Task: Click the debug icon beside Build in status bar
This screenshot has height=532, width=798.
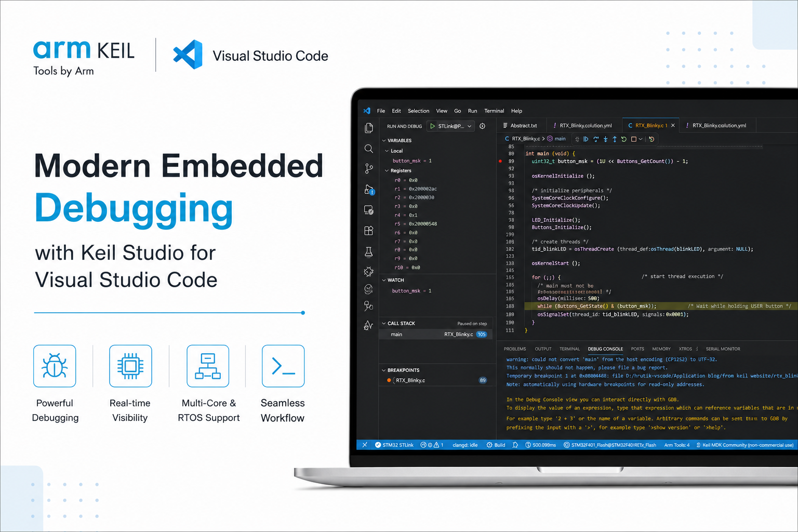Action: 515,445
